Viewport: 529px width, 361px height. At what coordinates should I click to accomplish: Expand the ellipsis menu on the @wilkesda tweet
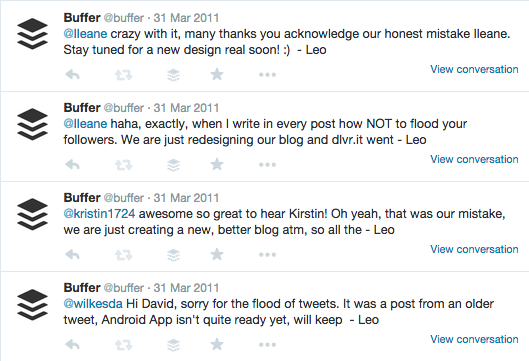coord(267,345)
